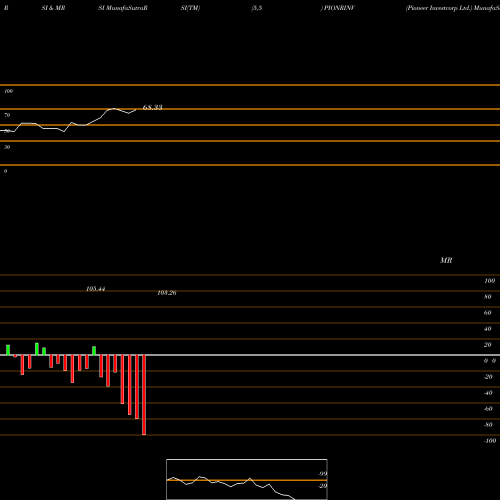Click the -29 label in mini chart
500x500 pixels.
(322, 486)
